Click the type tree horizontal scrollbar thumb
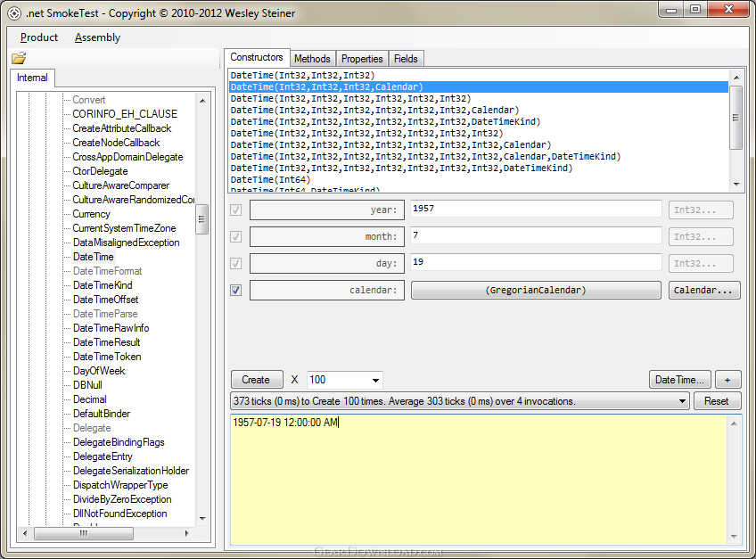 [84, 533]
